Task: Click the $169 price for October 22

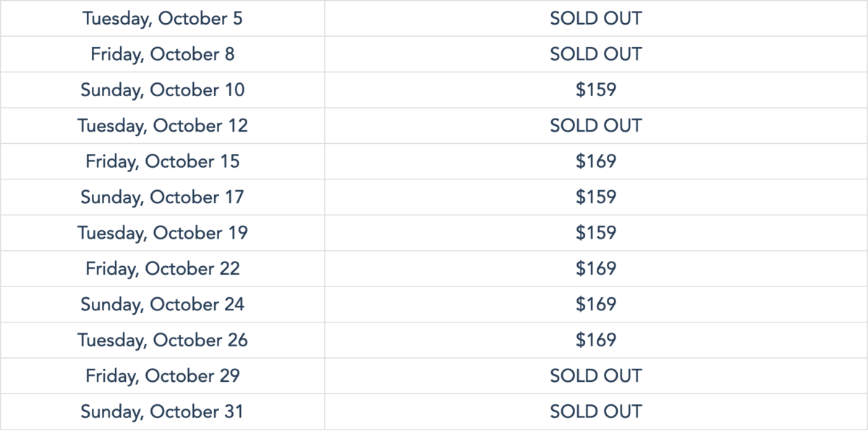Action: [595, 268]
